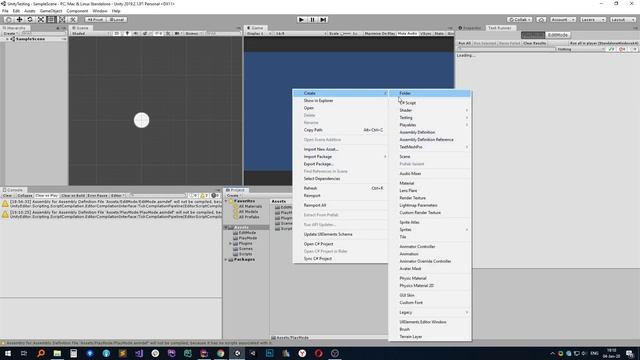
Task: Select SampleScene in the Hierarchy
Action: coord(30,39)
